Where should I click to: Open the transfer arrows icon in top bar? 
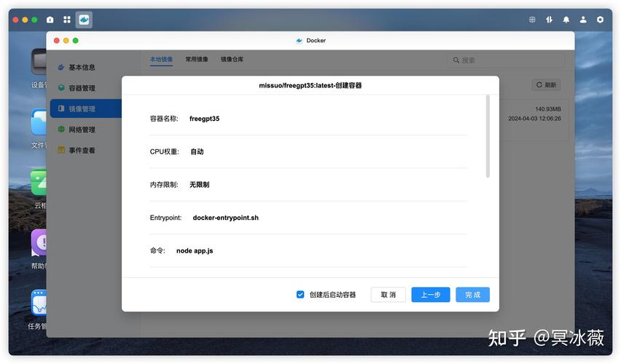(550, 20)
